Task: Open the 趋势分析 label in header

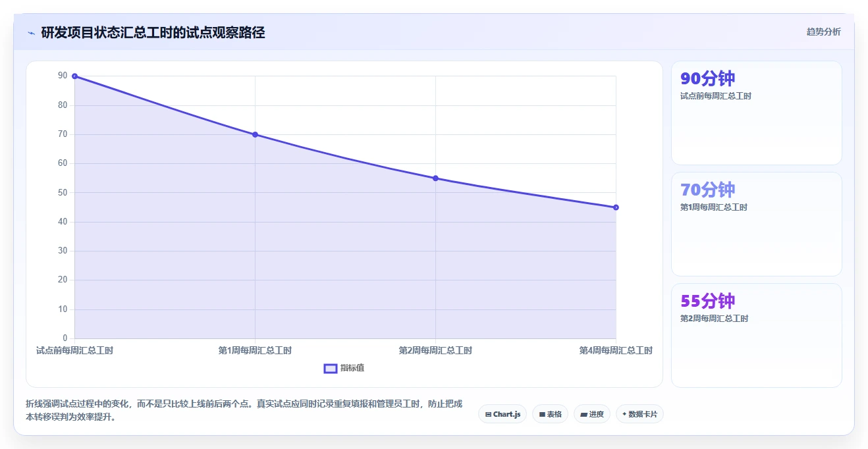Action: coord(823,32)
